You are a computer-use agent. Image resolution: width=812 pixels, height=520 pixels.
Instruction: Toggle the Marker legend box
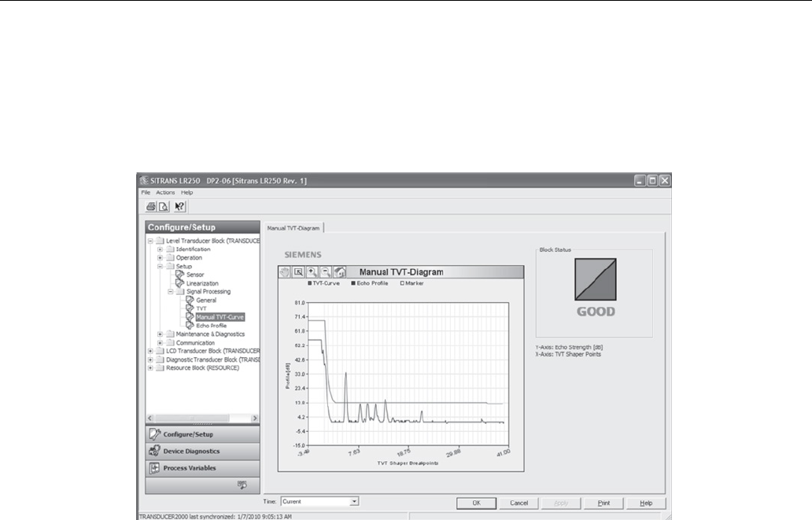coord(402,283)
